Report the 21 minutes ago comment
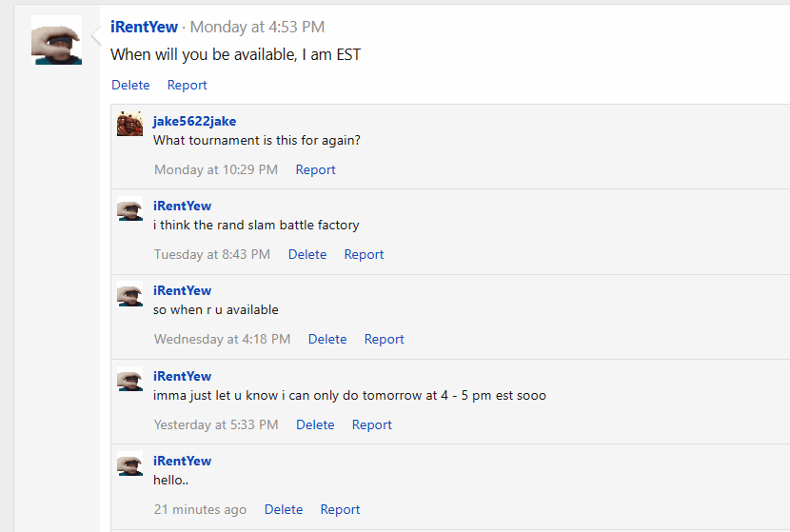 coord(340,509)
